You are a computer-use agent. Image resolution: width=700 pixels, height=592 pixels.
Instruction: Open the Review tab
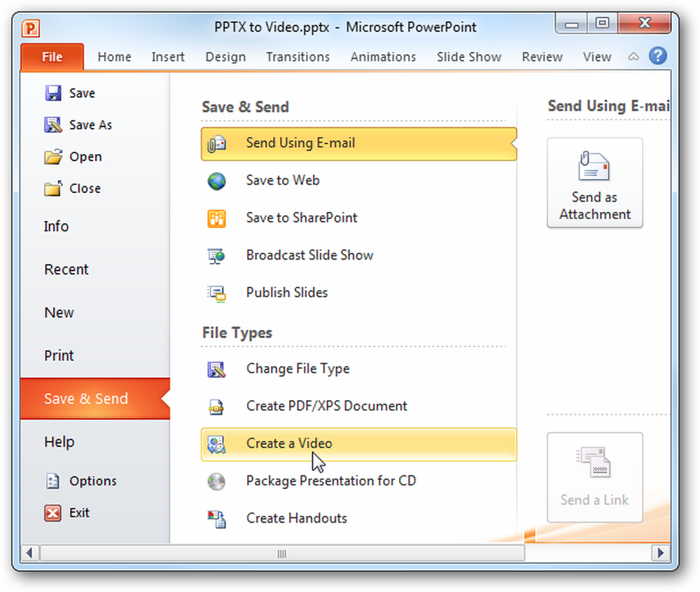pos(542,57)
